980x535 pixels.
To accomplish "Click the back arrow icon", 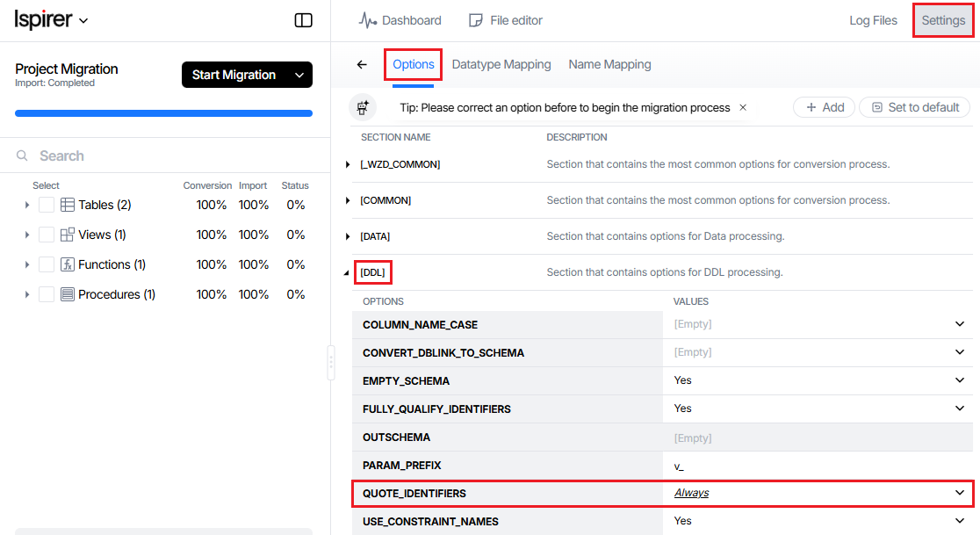I will click(362, 65).
